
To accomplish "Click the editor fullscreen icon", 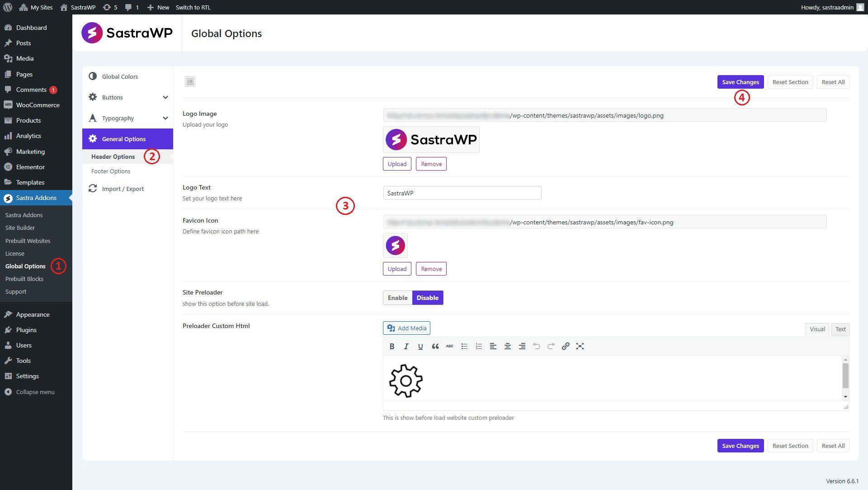I will coord(580,346).
